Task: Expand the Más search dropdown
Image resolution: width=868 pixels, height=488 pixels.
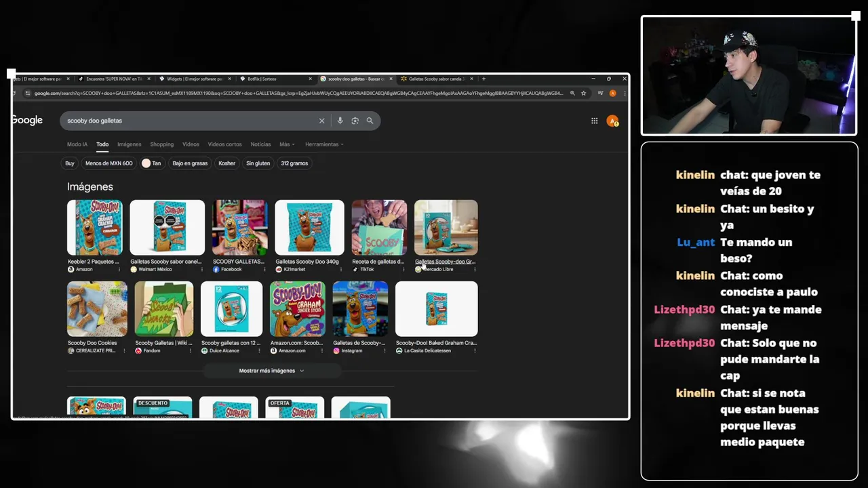Action: tap(287, 144)
